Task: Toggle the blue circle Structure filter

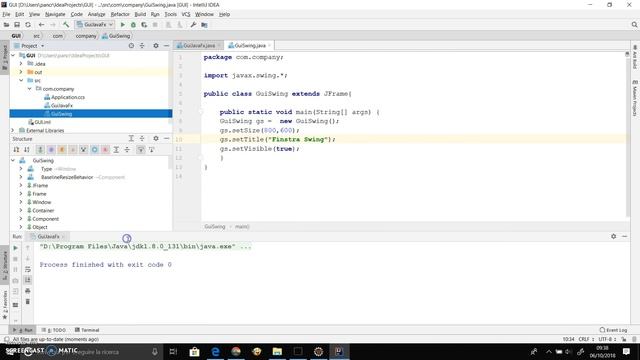Action: [94, 150]
